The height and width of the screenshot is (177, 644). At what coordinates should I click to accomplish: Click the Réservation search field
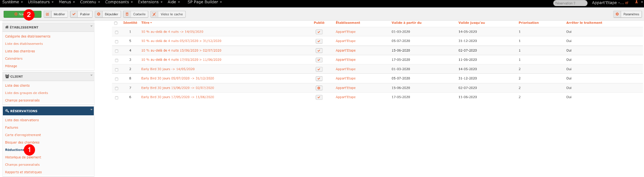pyautogui.click(x=570, y=3)
